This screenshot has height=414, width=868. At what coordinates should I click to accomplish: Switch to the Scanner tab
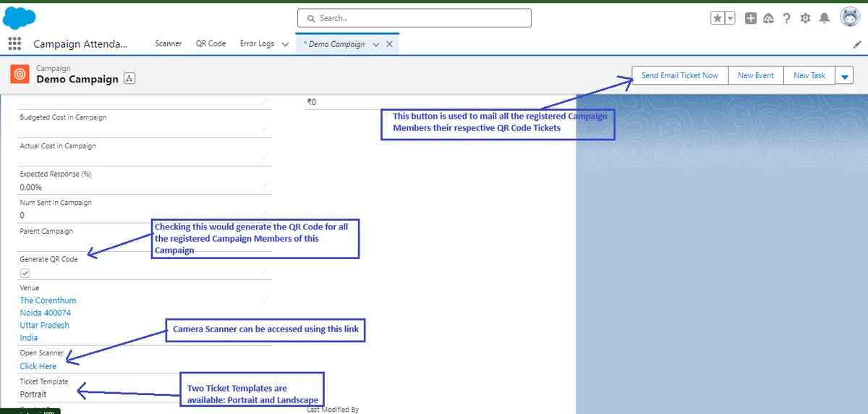[x=169, y=43]
